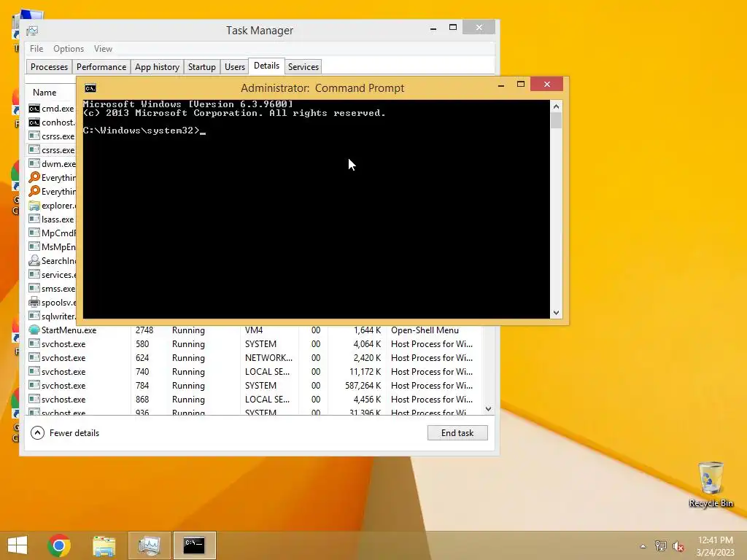This screenshot has width=747, height=560.
Task: Select the StartMenu.exe shell icon
Action: (x=34, y=330)
